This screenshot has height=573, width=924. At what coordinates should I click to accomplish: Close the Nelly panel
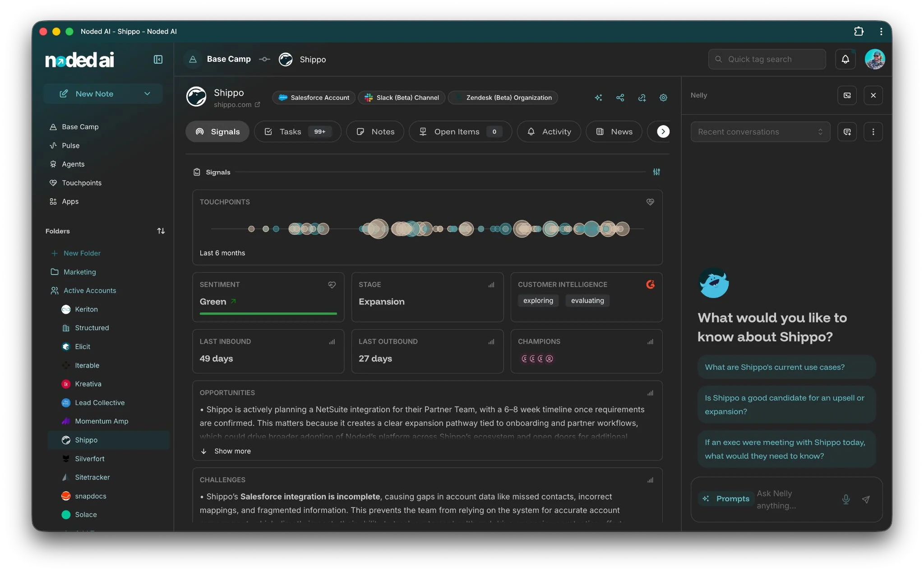[873, 95]
